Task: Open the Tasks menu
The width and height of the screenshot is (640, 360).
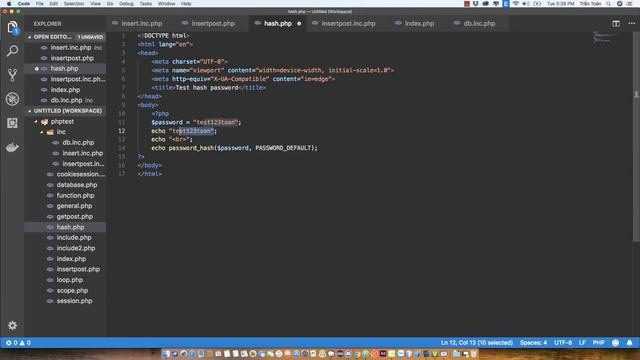Action: coord(145,4)
